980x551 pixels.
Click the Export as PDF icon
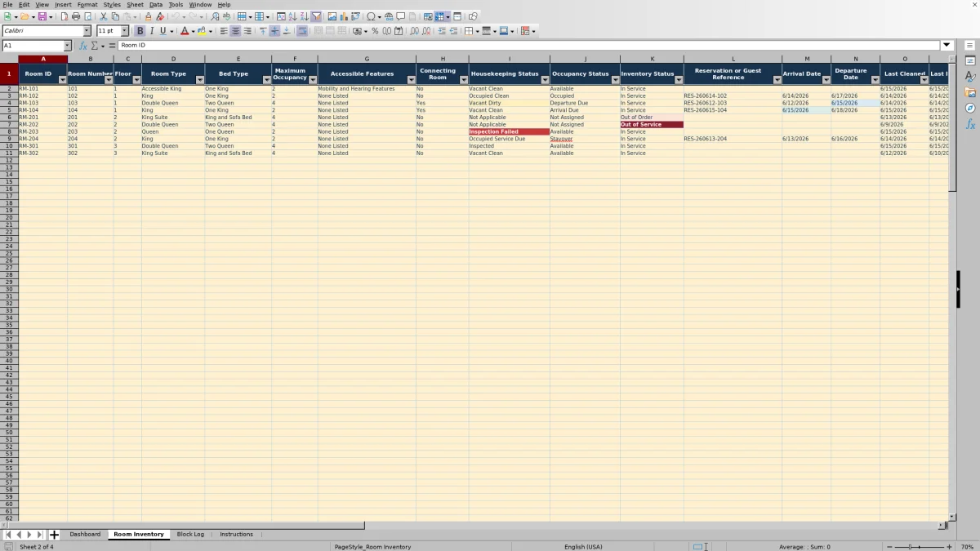pyautogui.click(x=63, y=16)
